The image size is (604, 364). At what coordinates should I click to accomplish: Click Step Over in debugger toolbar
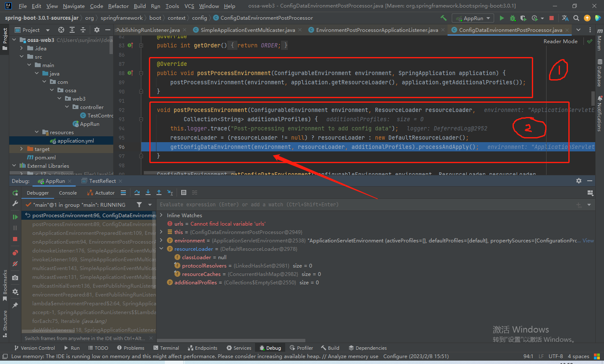point(137,192)
